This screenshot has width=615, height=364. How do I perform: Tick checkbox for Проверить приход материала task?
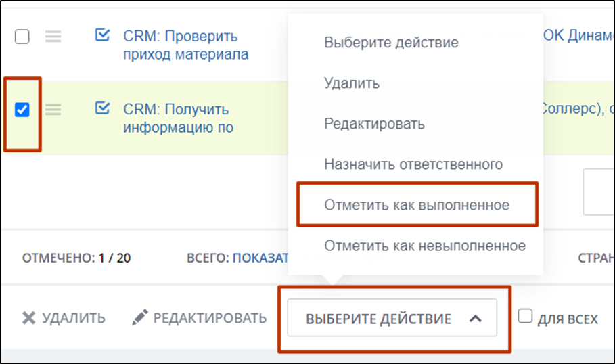22,37
